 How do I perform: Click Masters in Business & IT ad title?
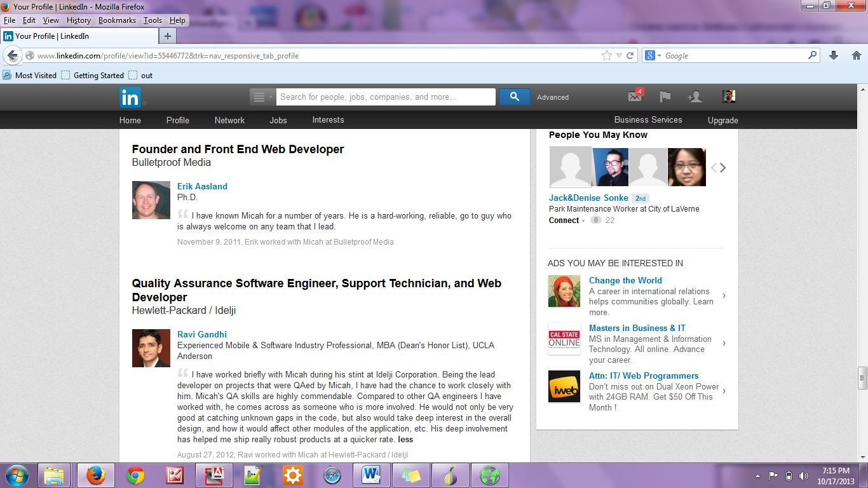(637, 328)
